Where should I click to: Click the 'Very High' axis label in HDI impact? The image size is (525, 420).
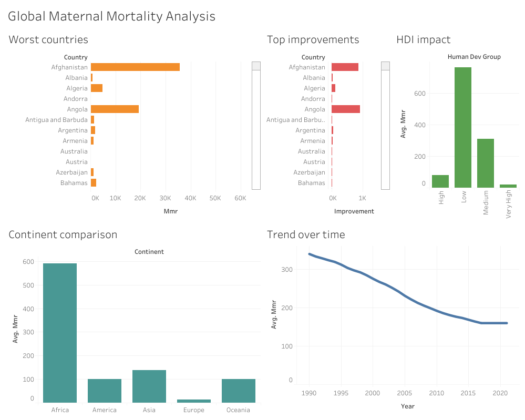click(509, 204)
